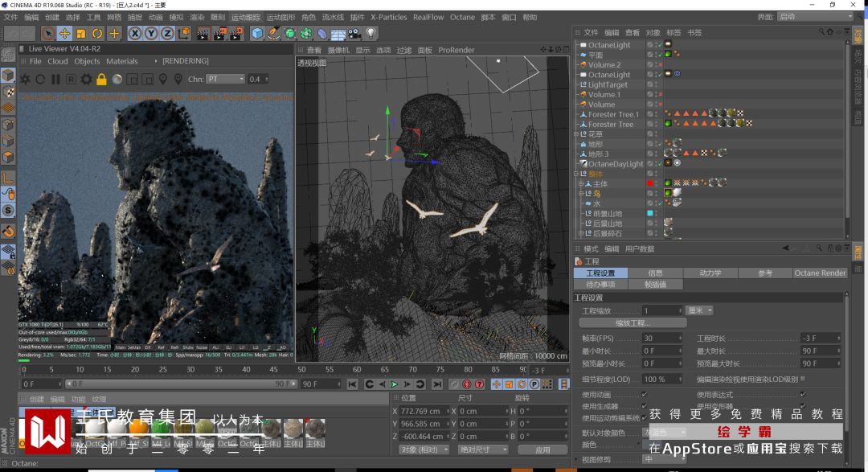Toggle the 使用动画 checkbox
This screenshot has height=472, width=868.
[x=644, y=395]
